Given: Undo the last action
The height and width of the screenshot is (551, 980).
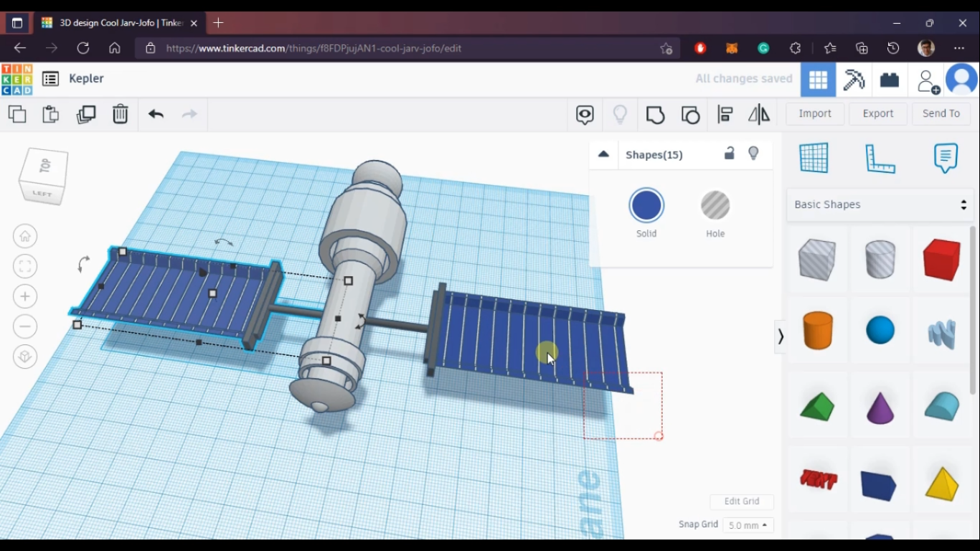Looking at the screenshot, I should click(x=156, y=114).
